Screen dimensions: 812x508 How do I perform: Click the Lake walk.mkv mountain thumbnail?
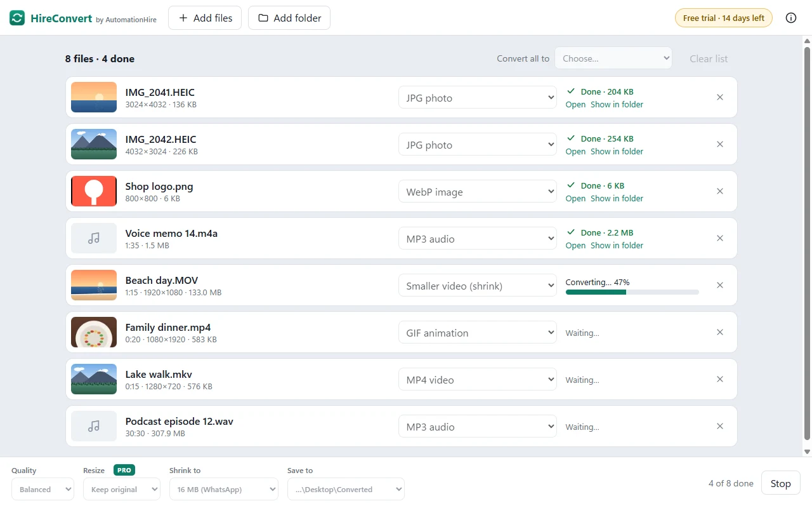(94, 379)
